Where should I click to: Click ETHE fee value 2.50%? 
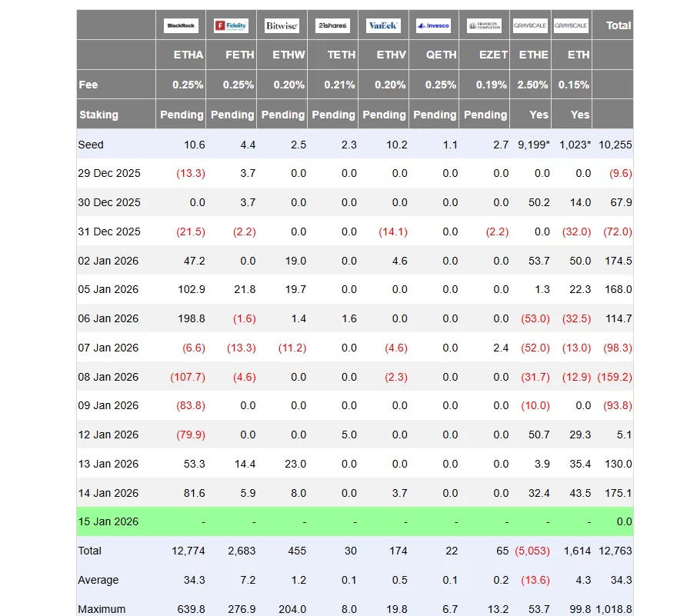click(533, 85)
